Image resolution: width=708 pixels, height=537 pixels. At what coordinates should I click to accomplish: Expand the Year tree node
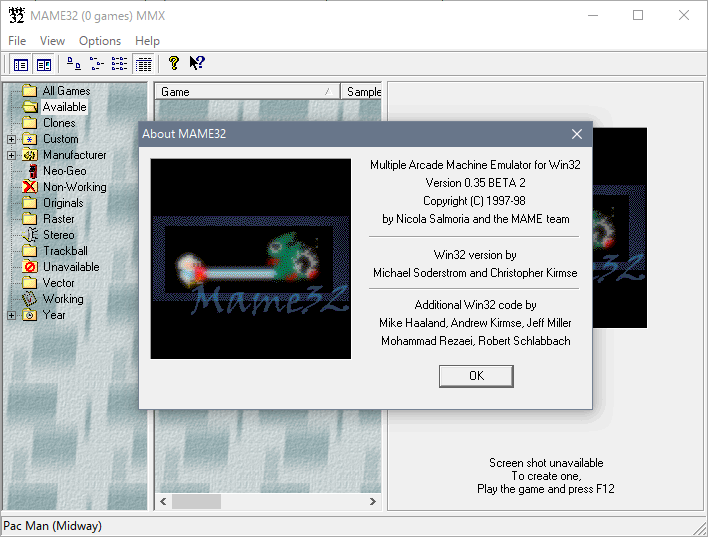click(11, 315)
